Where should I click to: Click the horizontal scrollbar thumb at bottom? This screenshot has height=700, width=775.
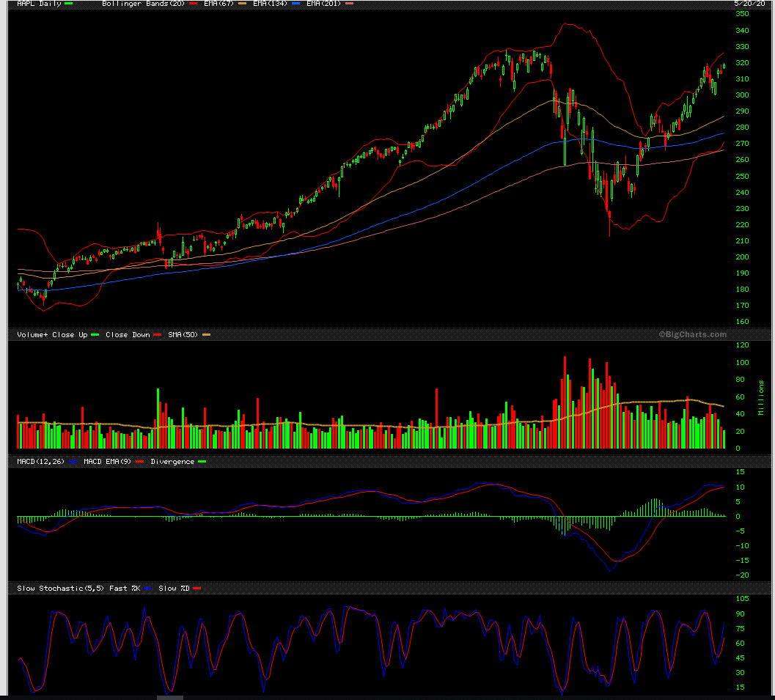170,698
